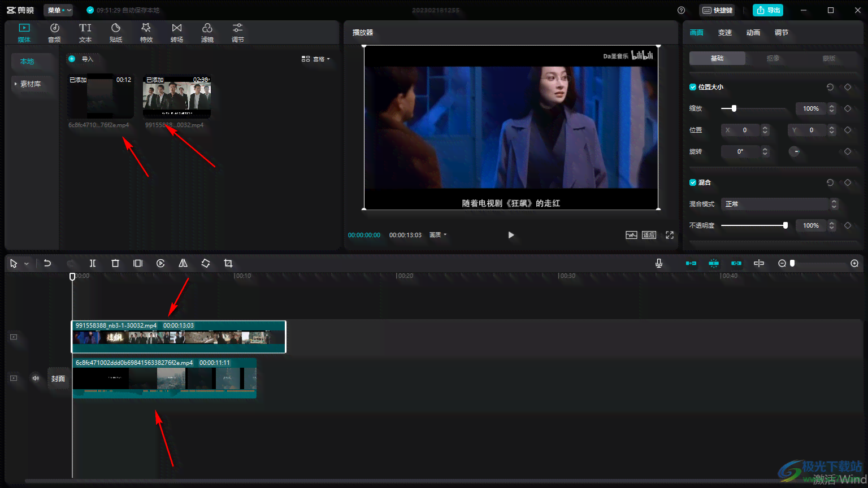
Task: Click the timeline zoom out icon
Action: [782, 263]
